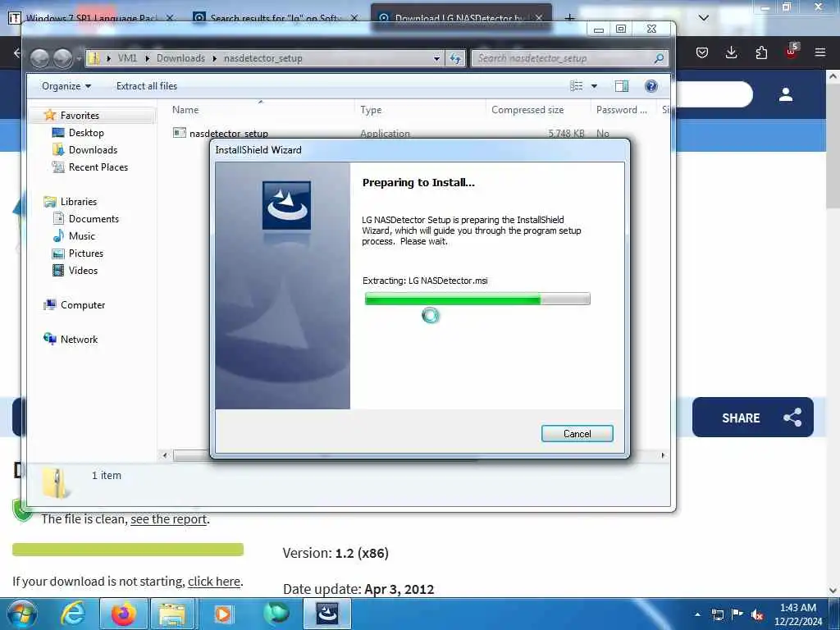The image size is (840, 630).
Task: Click the muted volume tray icon
Action: click(757, 615)
